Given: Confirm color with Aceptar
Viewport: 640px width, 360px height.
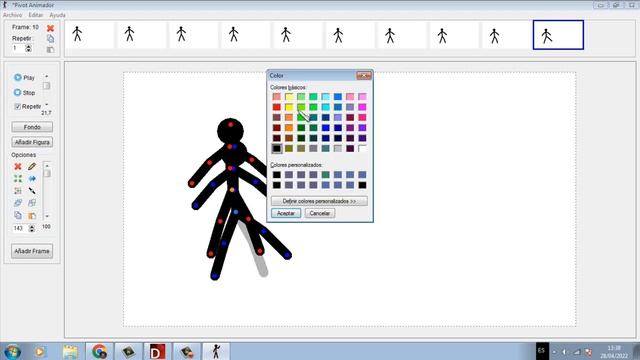Looking at the screenshot, I should click(286, 213).
